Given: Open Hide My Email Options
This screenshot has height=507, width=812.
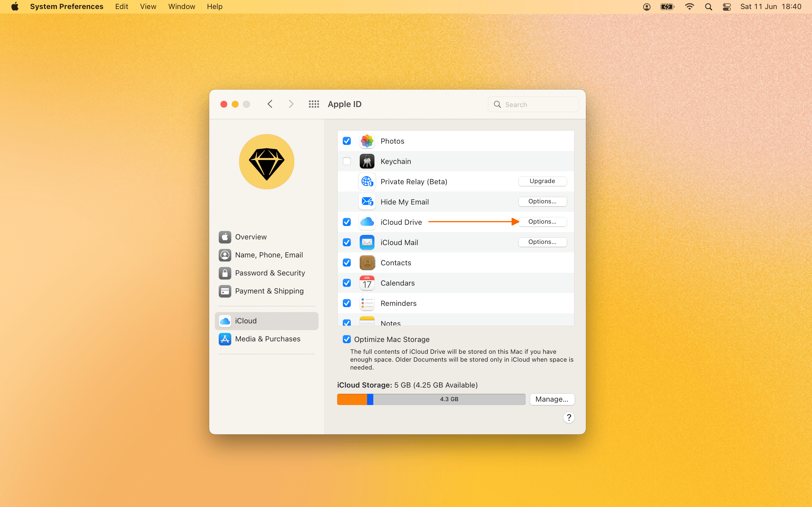Looking at the screenshot, I should click(x=542, y=201).
